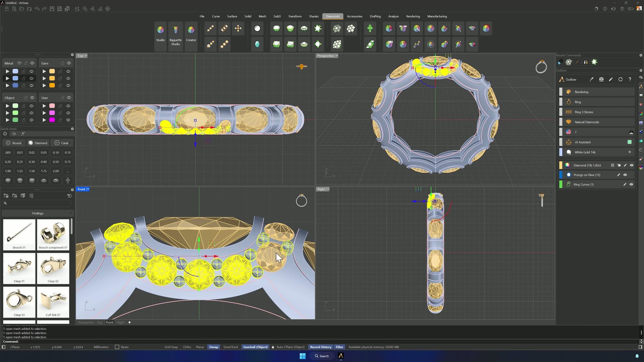This screenshot has height=362, width=644.
Task: Toggle Grid Snap in the status bar
Action: [x=171, y=347]
